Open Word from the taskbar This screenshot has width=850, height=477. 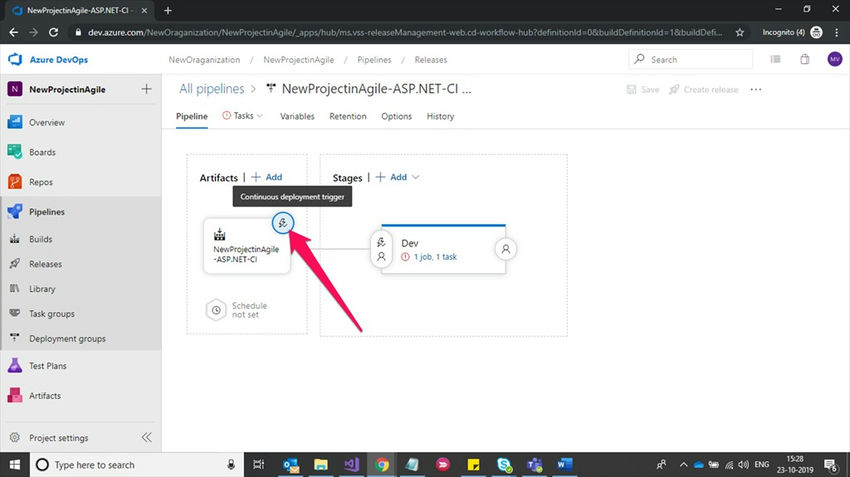coord(564,465)
